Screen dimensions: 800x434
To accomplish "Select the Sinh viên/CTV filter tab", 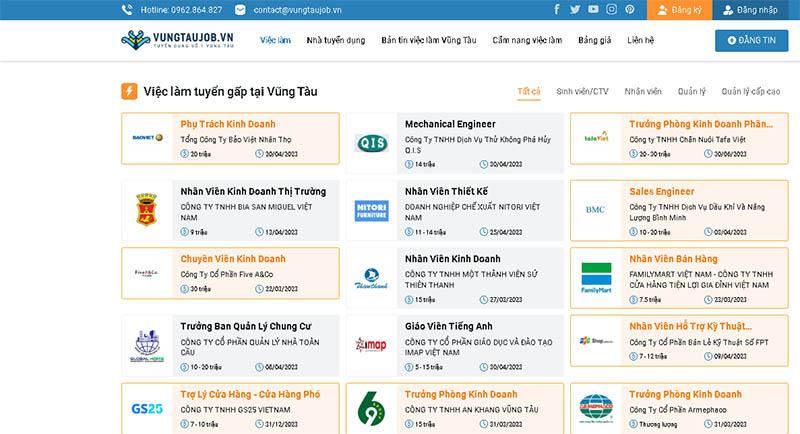I will (x=582, y=91).
